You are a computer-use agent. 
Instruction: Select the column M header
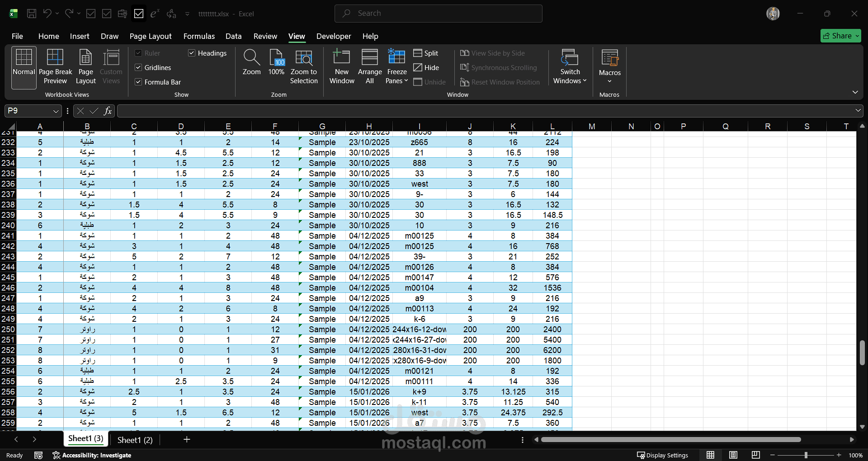click(591, 127)
